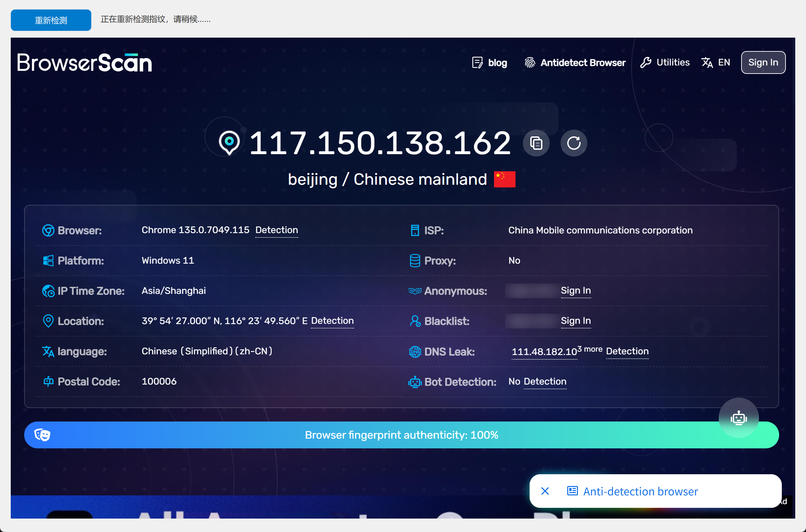Expand the '3 more' DNS entries

pos(590,349)
